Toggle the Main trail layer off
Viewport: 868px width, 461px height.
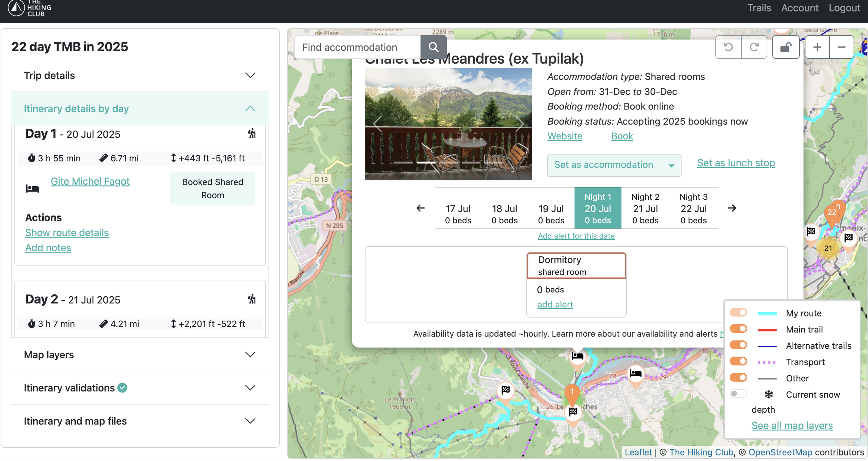(738, 329)
